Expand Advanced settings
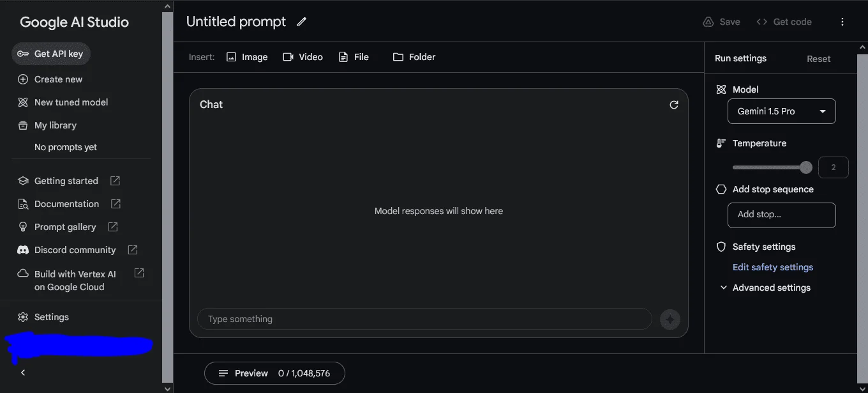This screenshot has width=868, height=393. click(x=765, y=288)
